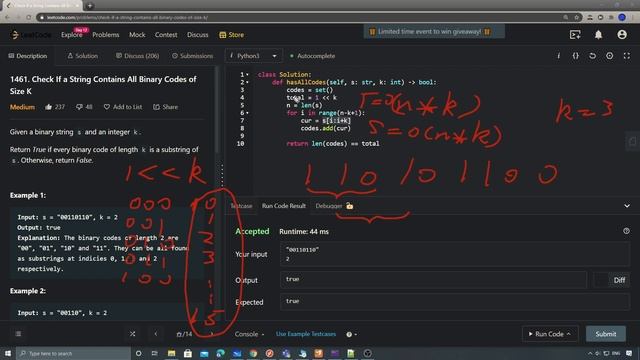
Task: Submit the solution
Action: (606, 334)
